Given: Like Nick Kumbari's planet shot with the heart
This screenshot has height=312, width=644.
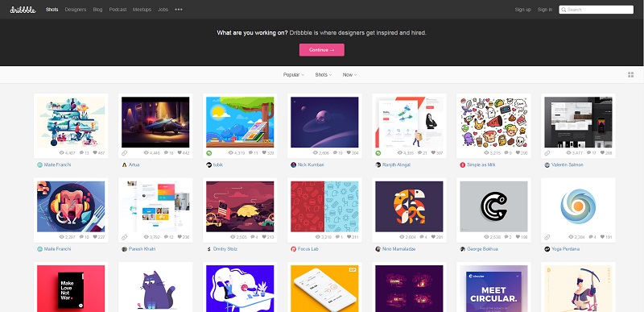Looking at the screenshot, I should coord(349,153).
